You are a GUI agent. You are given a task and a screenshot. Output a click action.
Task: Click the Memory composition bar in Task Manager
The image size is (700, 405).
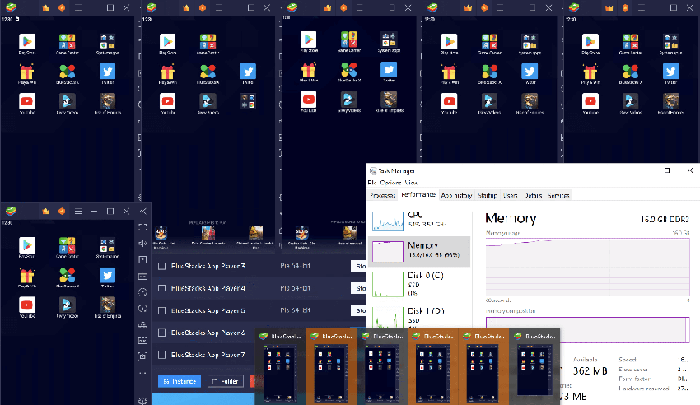coord(588,330)
